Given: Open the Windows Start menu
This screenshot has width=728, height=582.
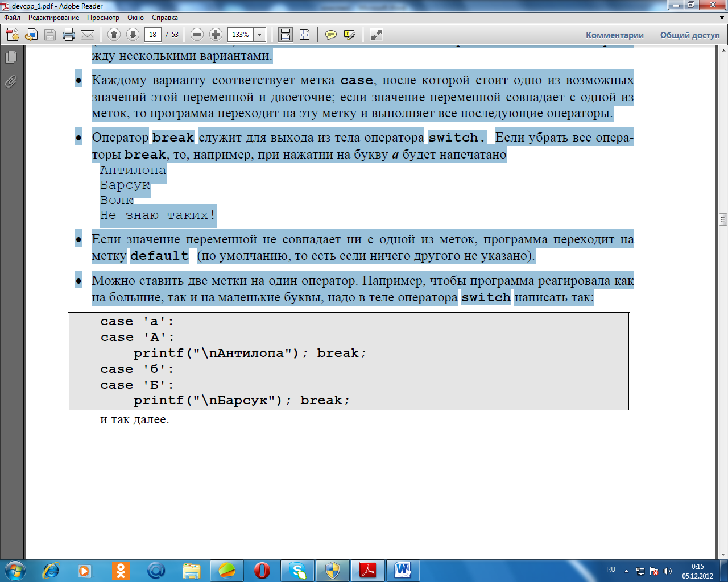Looking at the screenshot, I should pos(14,570).
